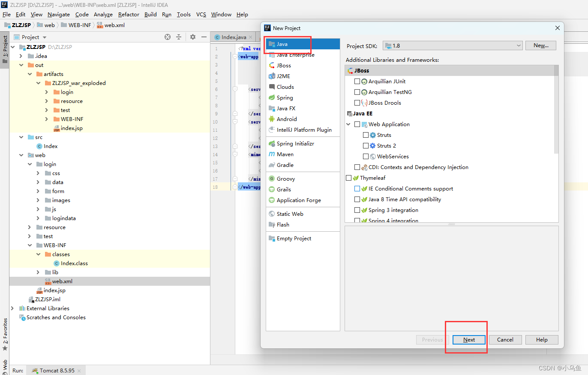Check CDI: Contexts and Dependency Injection
The width and height of the screenshot is (588, 375).
(x=357, y=167)
